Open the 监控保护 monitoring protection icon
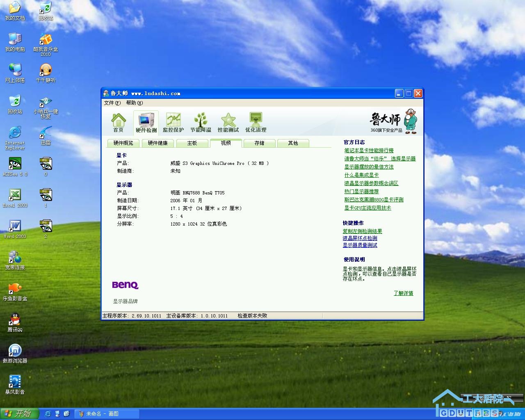 tap(173, 122)
